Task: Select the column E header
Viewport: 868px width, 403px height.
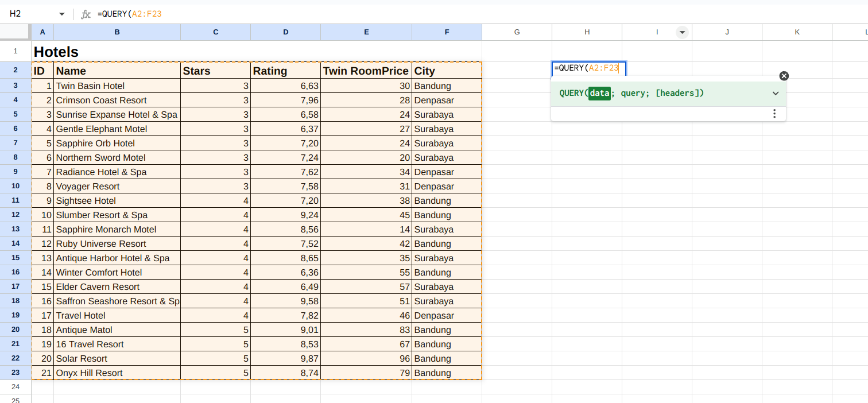Action: pyautogui.click(x=366, y=32)
